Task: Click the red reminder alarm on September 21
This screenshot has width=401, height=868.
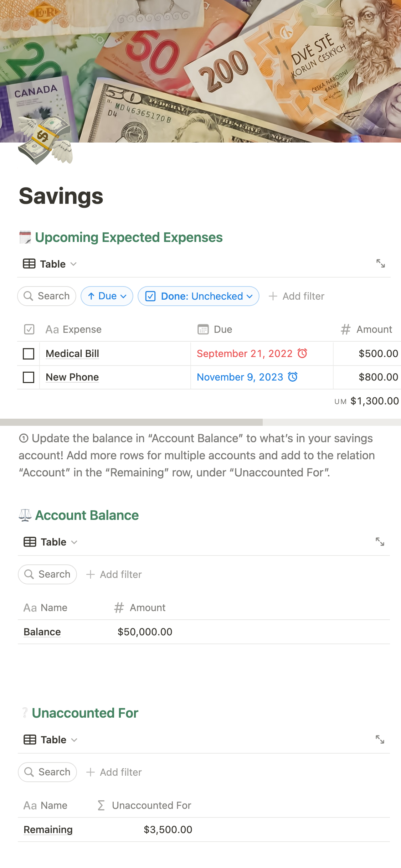Action: point(302,353)
